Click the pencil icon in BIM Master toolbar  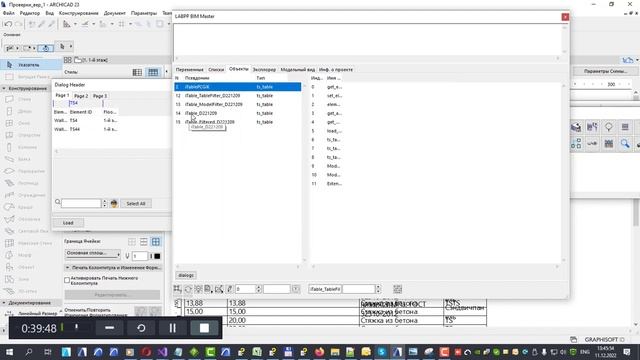pos(229,289)
